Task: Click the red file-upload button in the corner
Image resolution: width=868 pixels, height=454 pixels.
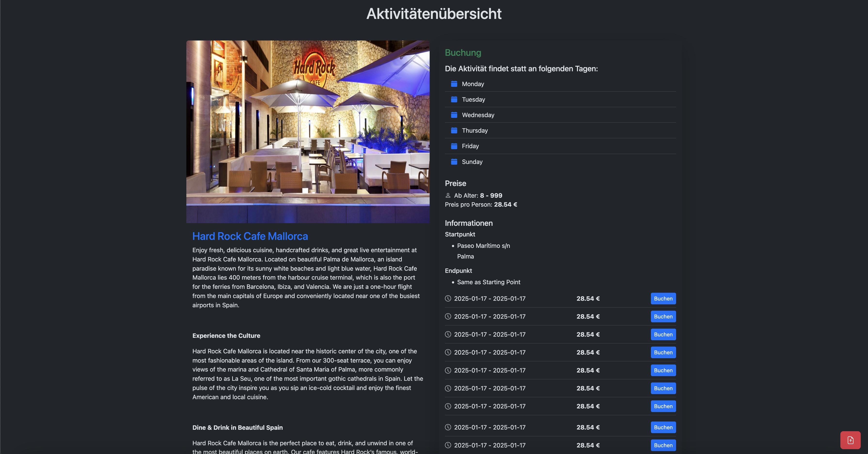Action: coord(850,440)
